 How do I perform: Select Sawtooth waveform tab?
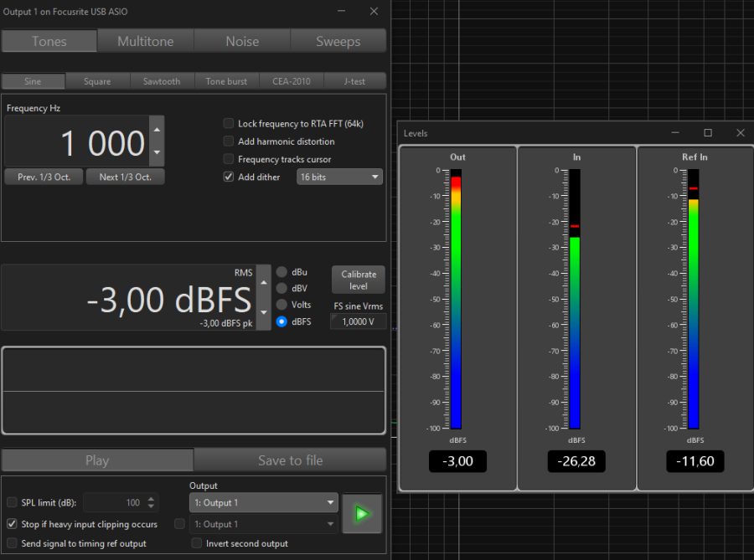162,81
